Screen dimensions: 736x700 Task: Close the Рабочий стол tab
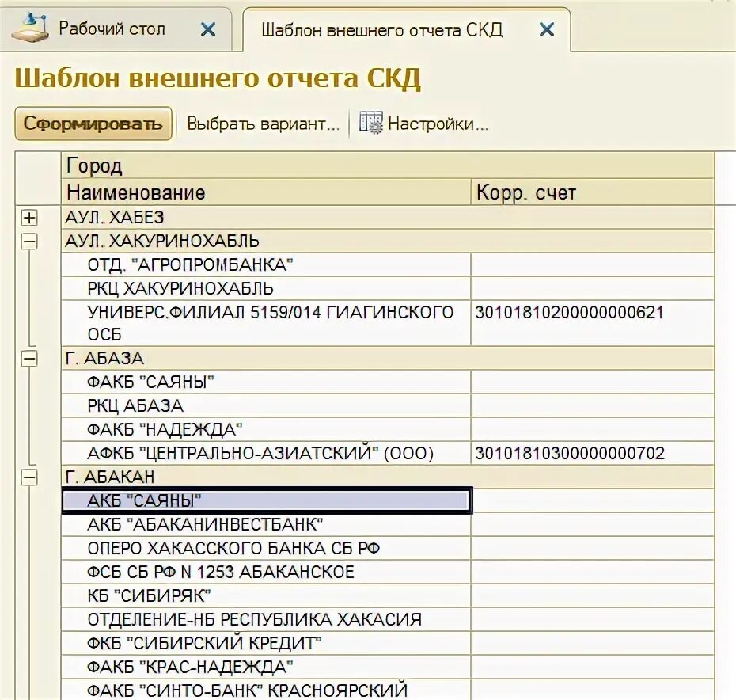(208, 29)
